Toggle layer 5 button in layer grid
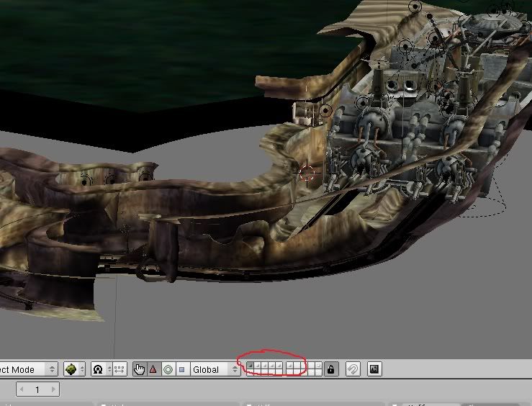The image size is (532, 406). coord(279,365)
